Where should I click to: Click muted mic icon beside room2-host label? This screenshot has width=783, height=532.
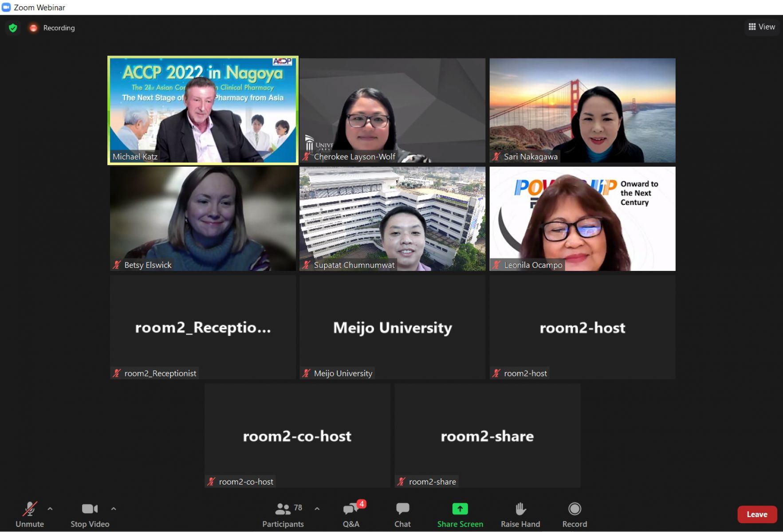coord(496,373)
